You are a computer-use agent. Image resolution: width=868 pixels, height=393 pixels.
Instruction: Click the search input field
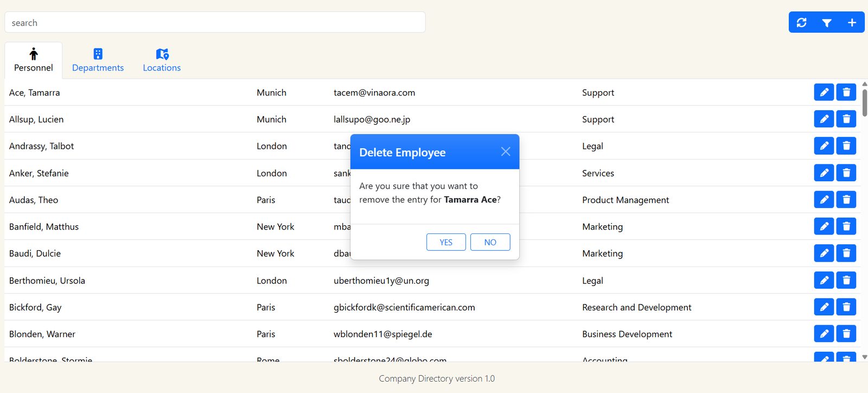click(x=215, y=22)
